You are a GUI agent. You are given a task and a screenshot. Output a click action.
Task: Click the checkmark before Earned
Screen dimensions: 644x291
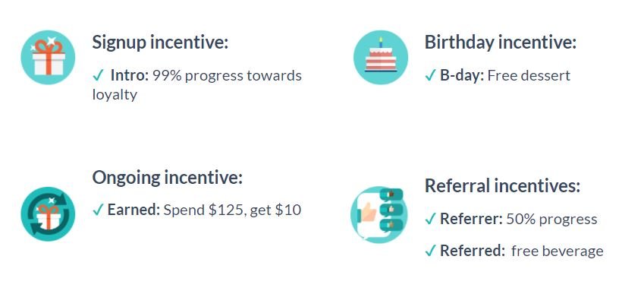click(98, 210)
